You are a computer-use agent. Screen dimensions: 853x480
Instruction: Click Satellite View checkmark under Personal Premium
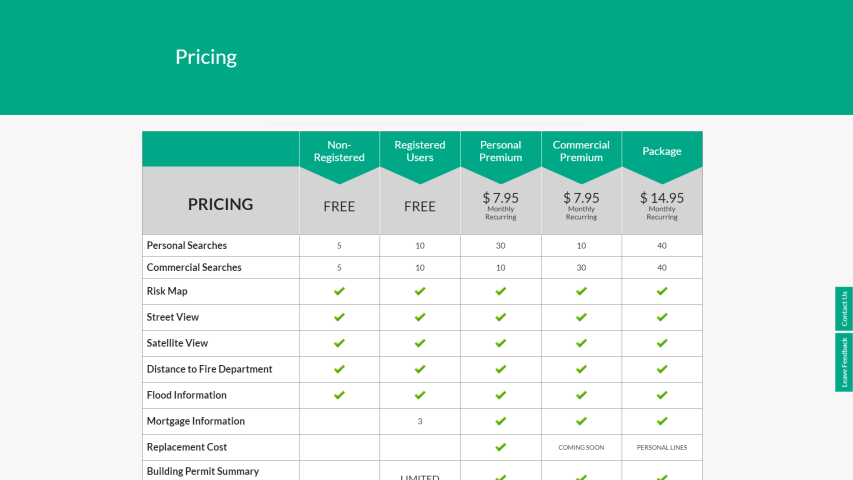(500, 343)
